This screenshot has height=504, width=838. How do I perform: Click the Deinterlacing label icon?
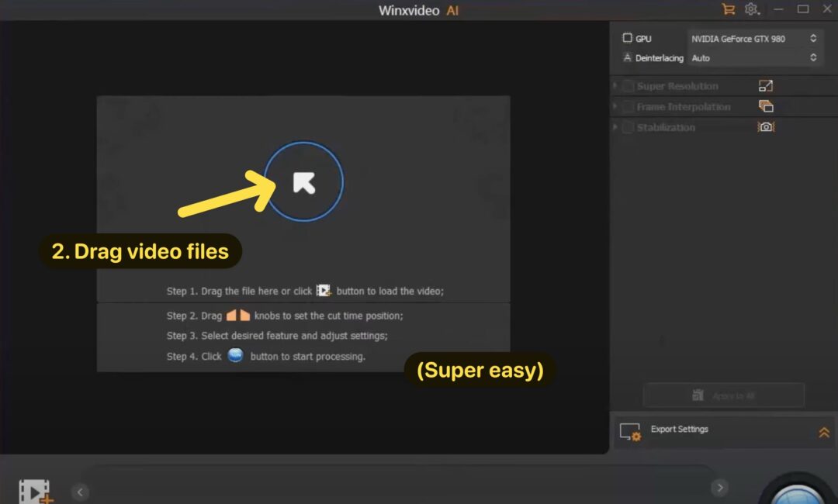(x=628, y=57)
